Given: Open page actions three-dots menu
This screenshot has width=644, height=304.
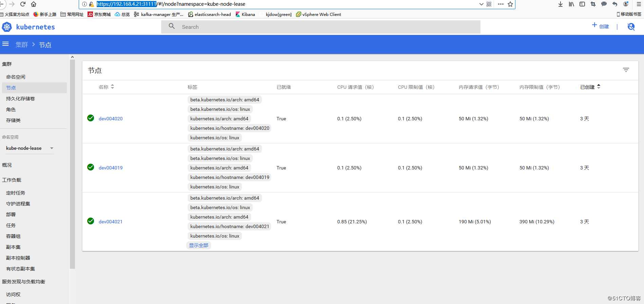Looking at the screenshot, I should pyautogui.click(x=501, y=4).
